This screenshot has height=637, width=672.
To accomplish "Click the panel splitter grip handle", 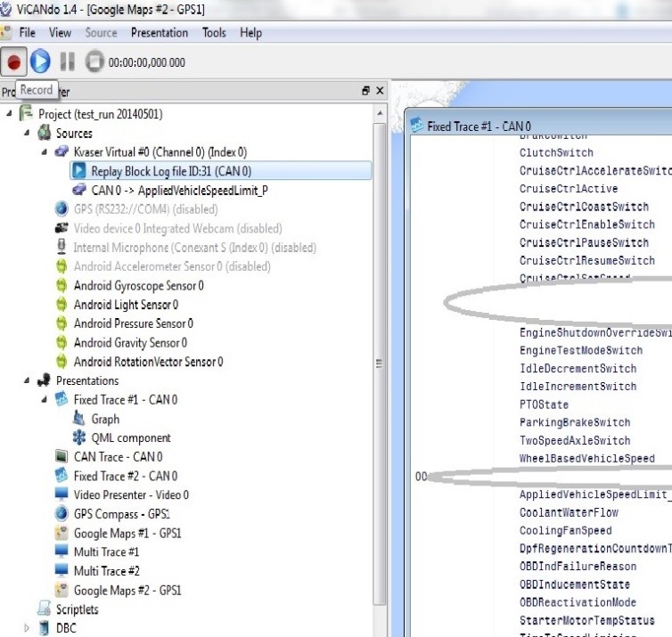I will tap(379, 363).
